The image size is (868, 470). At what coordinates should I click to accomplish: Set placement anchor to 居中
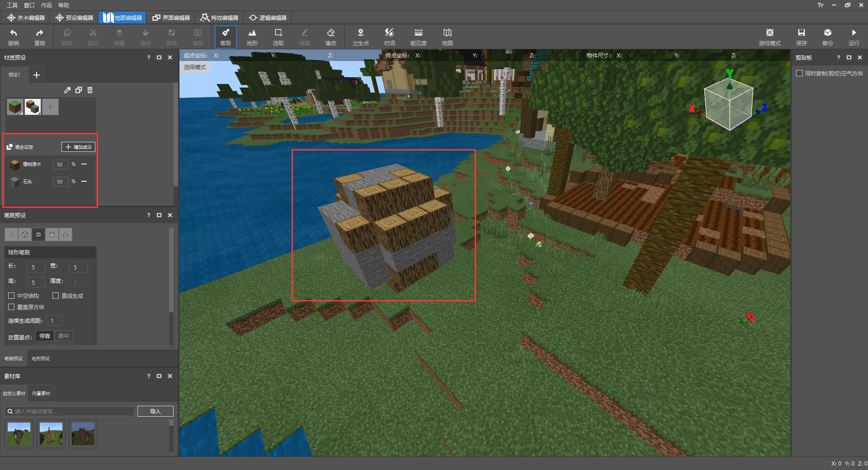(64, 336)
